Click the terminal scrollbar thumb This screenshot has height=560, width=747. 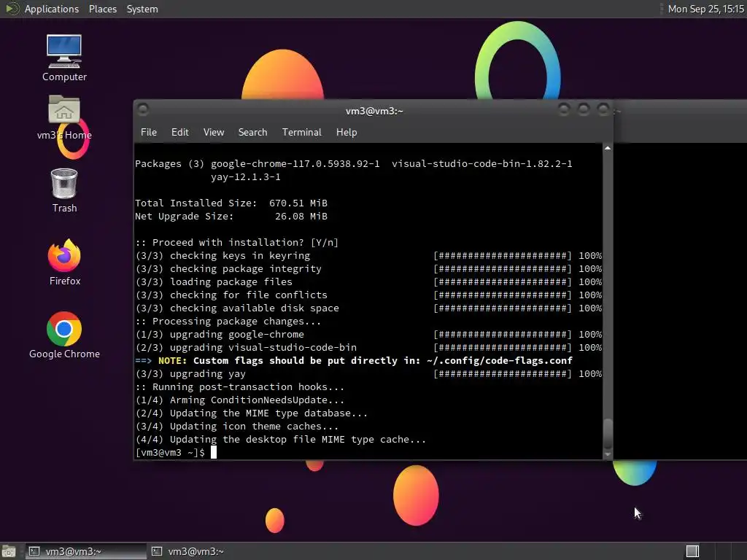pos(608,434)
